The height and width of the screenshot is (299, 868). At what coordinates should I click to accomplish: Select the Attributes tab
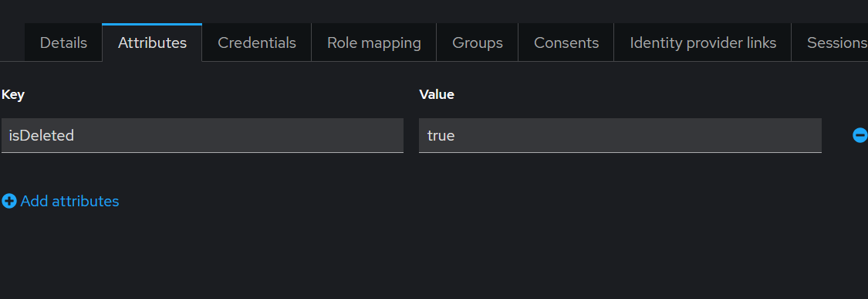coord(152,42)
